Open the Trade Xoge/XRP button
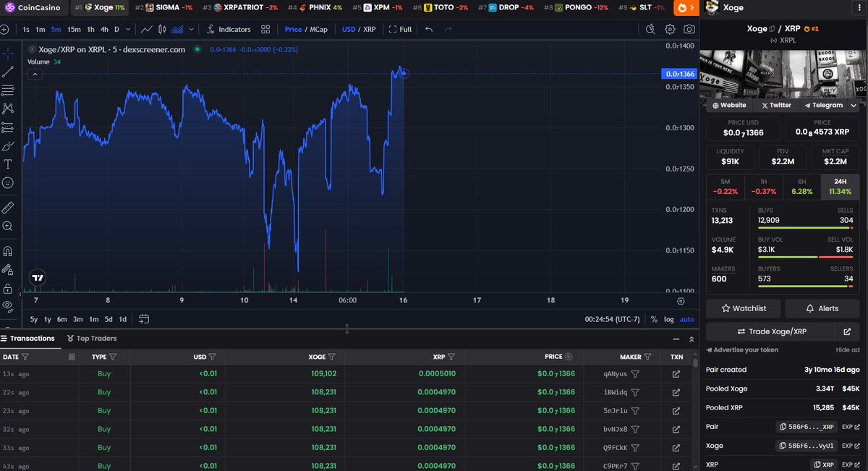Viewport: 868px width, 471px height. coord(770,331)
